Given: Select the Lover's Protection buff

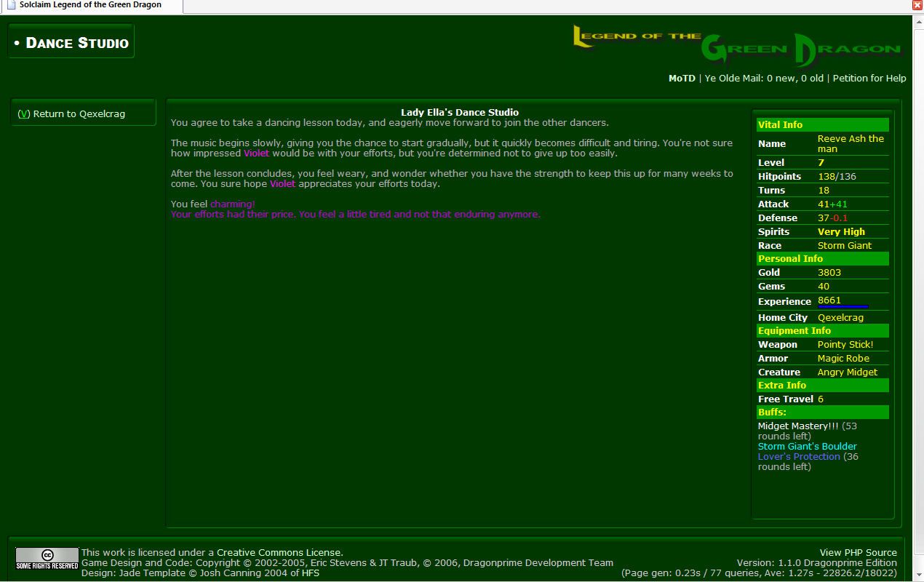Looking at the screenshot, I should tap(799, 457).
